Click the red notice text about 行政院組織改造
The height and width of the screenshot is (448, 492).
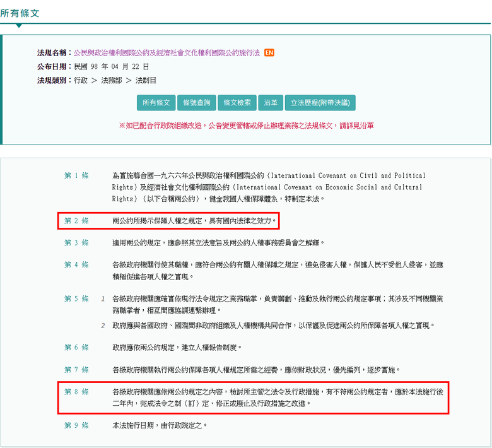[246, 126]
